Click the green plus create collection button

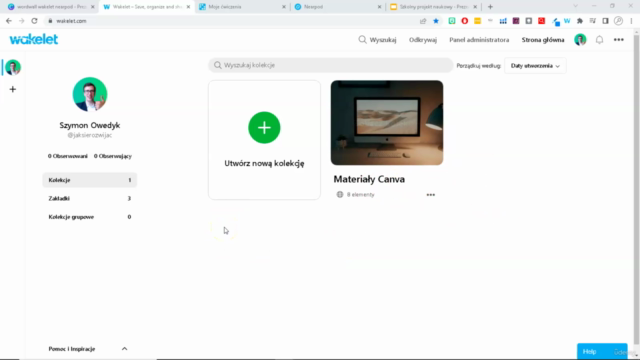(x=264, y=127)
